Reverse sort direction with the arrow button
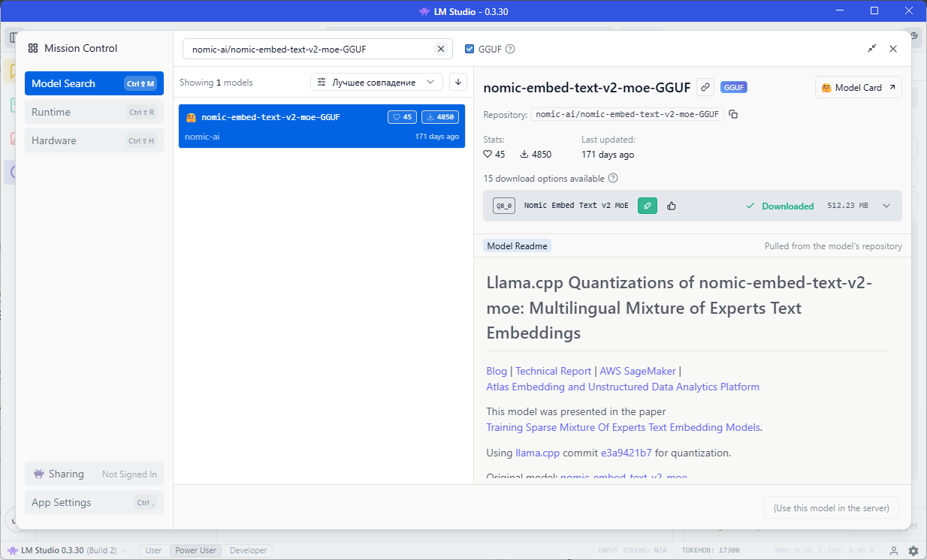Viewport: 927px width, 560px height. [458, 82]
